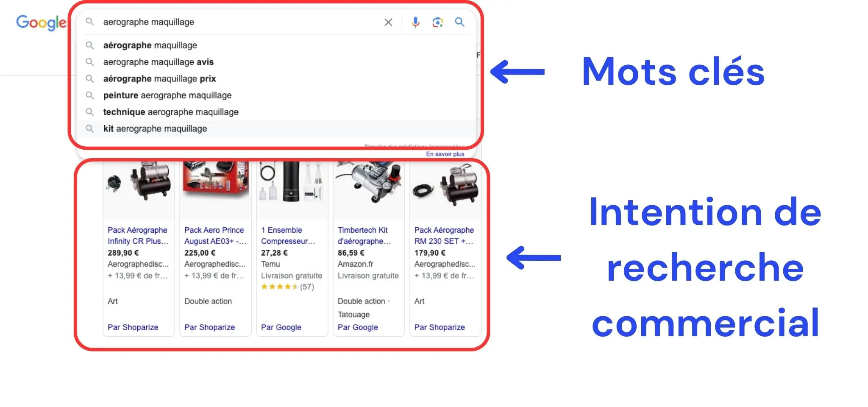868x407 pixels.
Task: Click the magnifier beside 'peinture aerographe maquillage'
Action: point(90,95)
